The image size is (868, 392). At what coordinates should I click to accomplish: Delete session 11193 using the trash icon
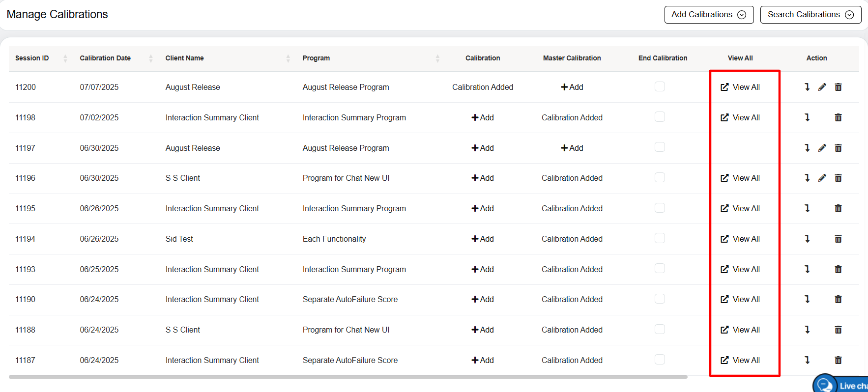(839, 269)
